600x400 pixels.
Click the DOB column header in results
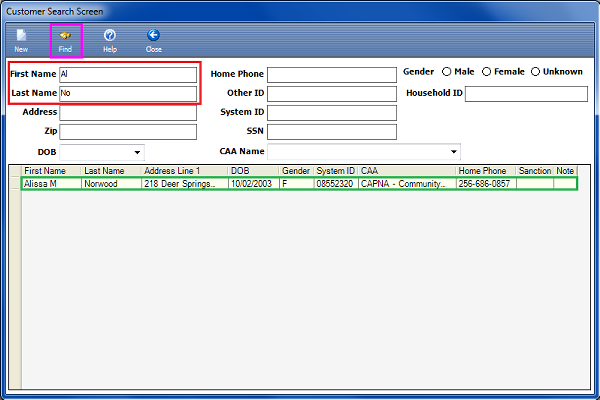[253, 171]
